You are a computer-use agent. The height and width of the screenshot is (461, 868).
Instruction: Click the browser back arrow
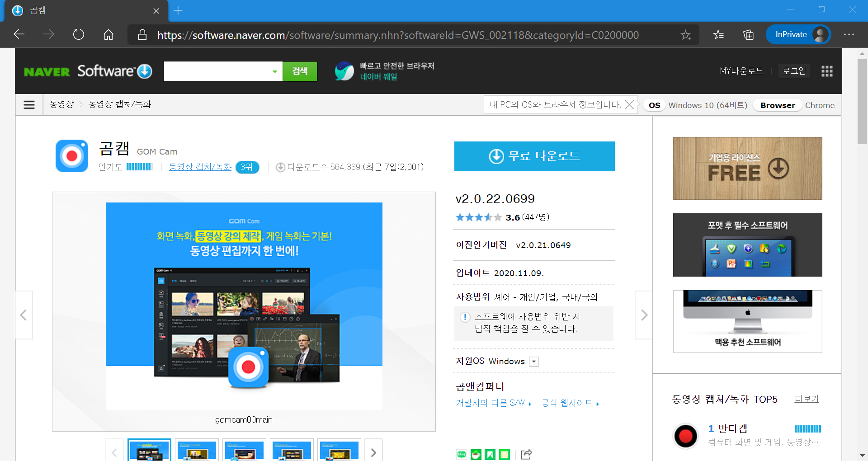coord(19,34)
